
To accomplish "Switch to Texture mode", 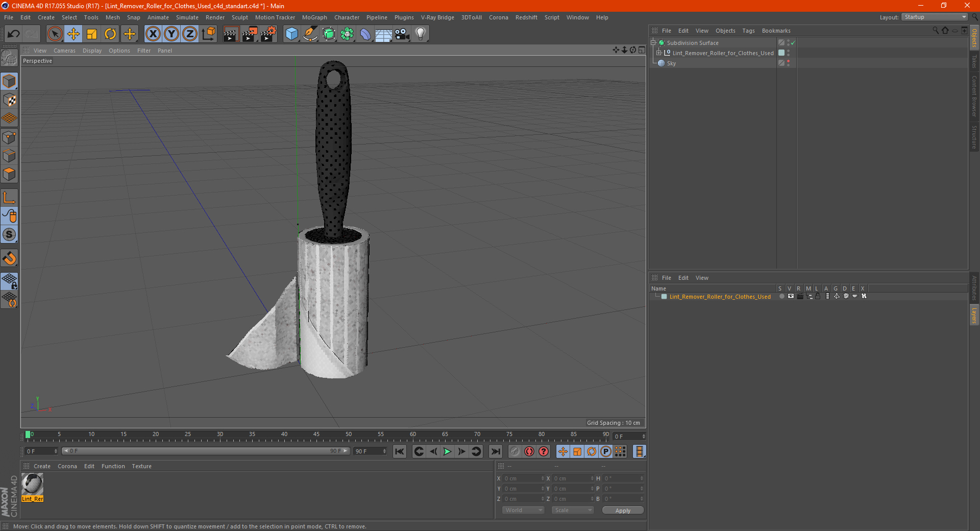I will pos(9,100).
